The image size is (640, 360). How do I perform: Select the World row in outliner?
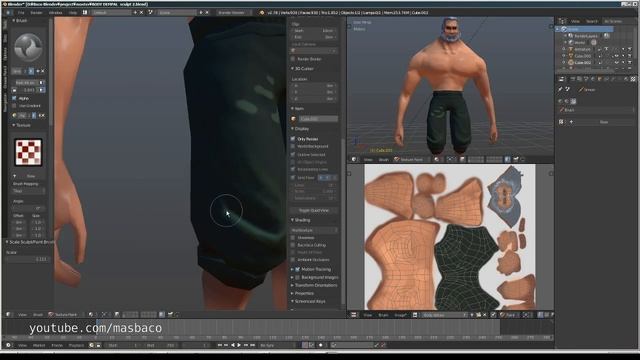[x=580, y=42]
